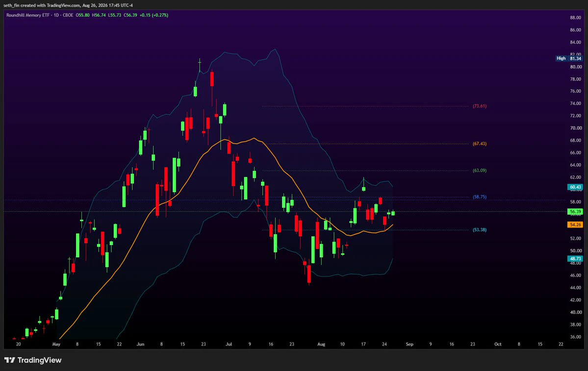This screenshot has height=371, width=588.
Task: Click 44.00 on the price axis
Action: pos(576,288)
